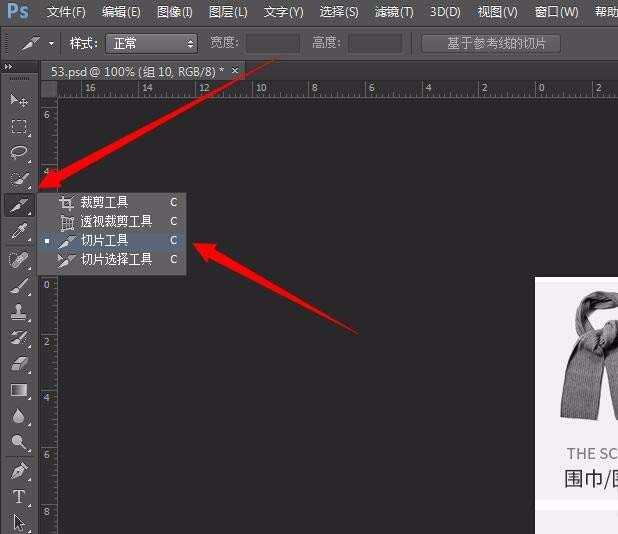The width and height of the screenshot is (618, 534).
Task: Select the Clone Stamp tool
Action: pos(18,312)
